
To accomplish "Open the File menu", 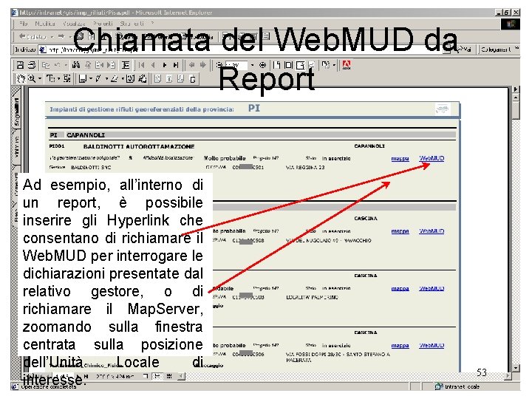I will (24, 24).
